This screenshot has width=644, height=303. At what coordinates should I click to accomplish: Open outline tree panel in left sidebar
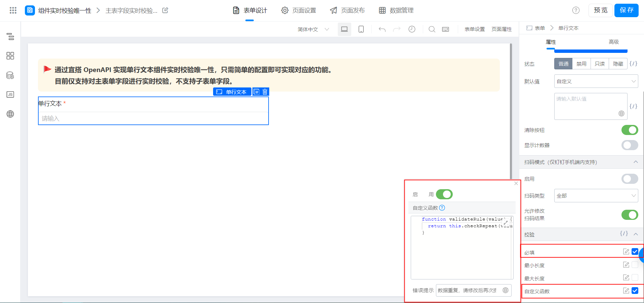coord(10,36)
